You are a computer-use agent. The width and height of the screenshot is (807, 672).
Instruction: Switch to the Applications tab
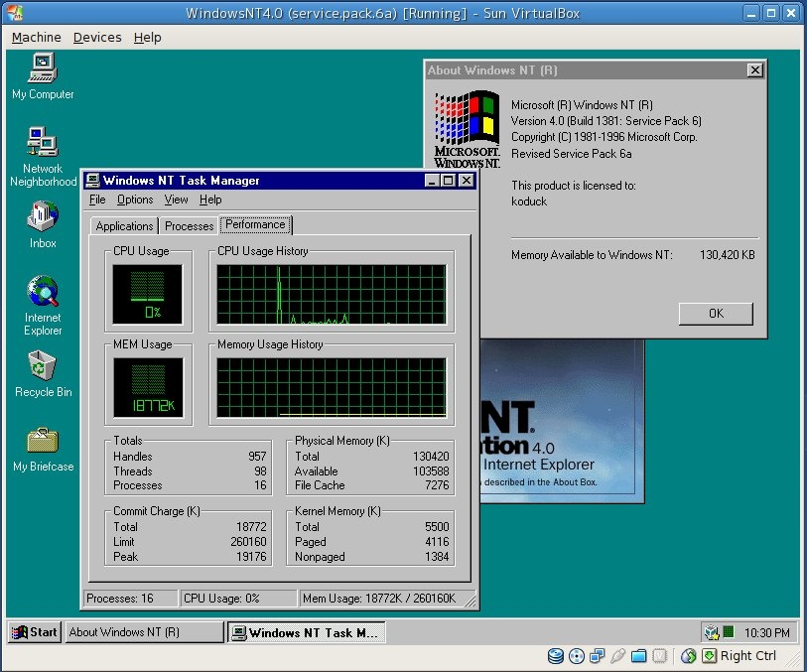pos(124,226)
